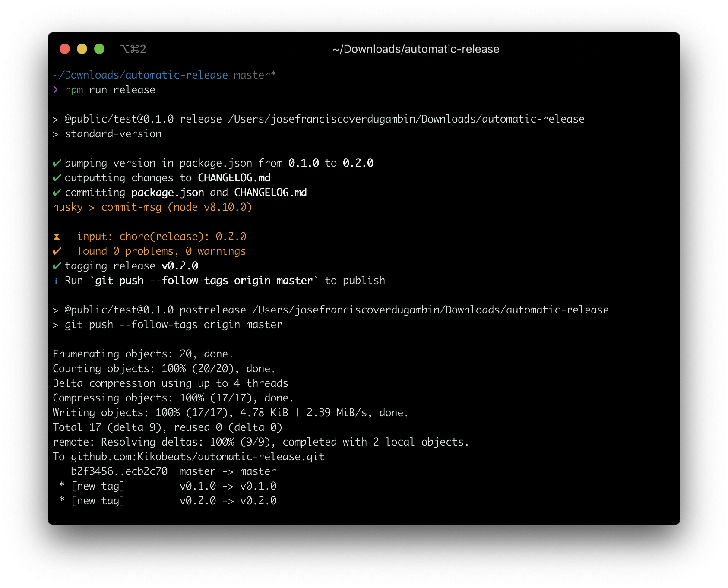Click the bold version '0.2.0' in bumping line
728x588 pixels.
coord(358,163)
